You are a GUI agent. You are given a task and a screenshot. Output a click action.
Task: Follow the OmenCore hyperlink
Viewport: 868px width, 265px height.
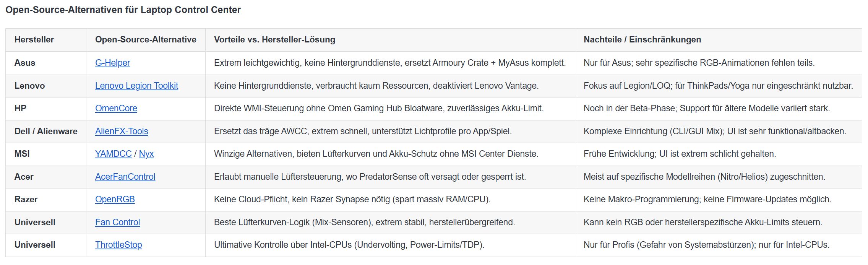[x=116, y=108]
